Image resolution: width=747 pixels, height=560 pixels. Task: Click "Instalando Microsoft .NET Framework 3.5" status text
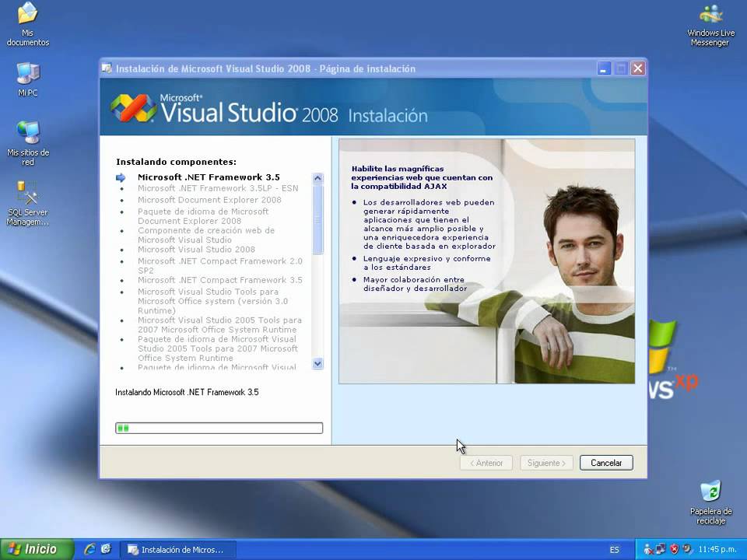click(x=187, y=392)
